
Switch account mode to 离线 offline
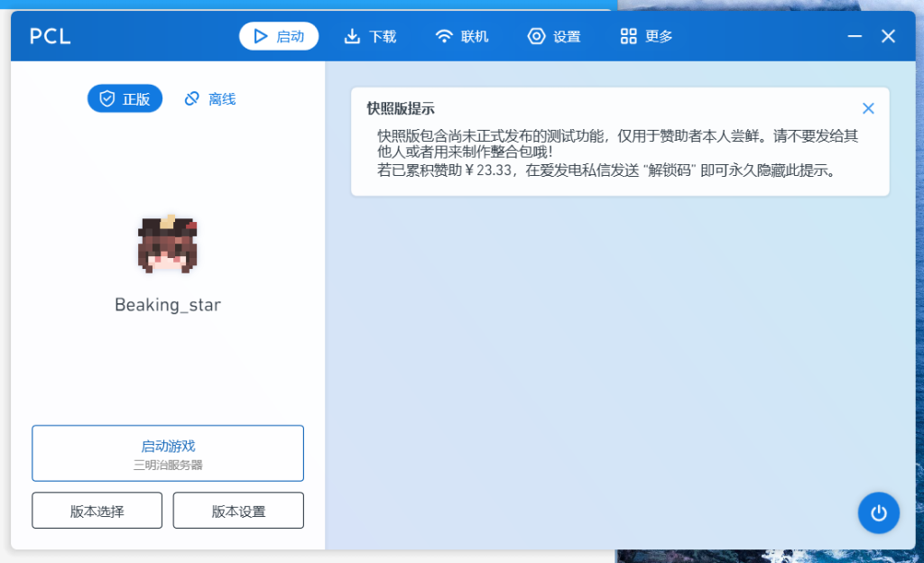click(x=209, y=99)
